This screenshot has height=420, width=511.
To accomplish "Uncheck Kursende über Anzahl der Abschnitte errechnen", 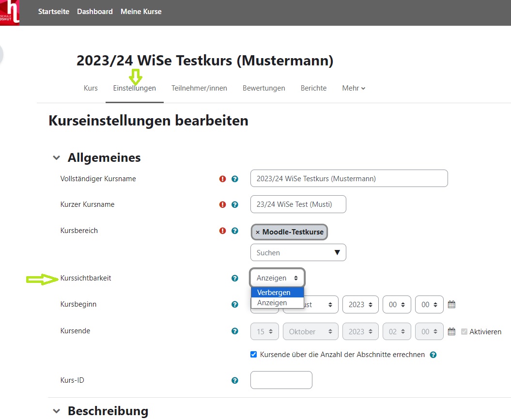I will (253, 355).
